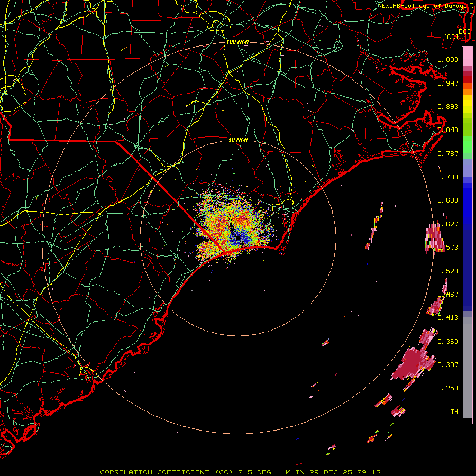Click the light pink top segment of the color bar
This screenshot has width=476, height=476.
[x=467, y=56]
